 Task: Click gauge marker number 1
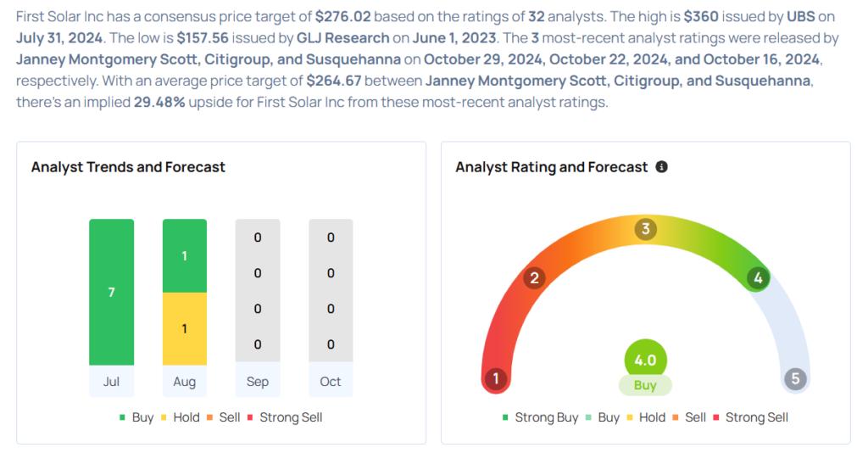tap(496, 378)
